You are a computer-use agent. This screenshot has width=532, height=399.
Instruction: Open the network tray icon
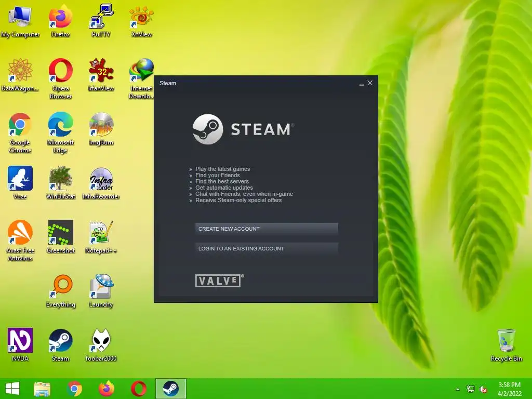pyautogui.click(x=471, y=389)
